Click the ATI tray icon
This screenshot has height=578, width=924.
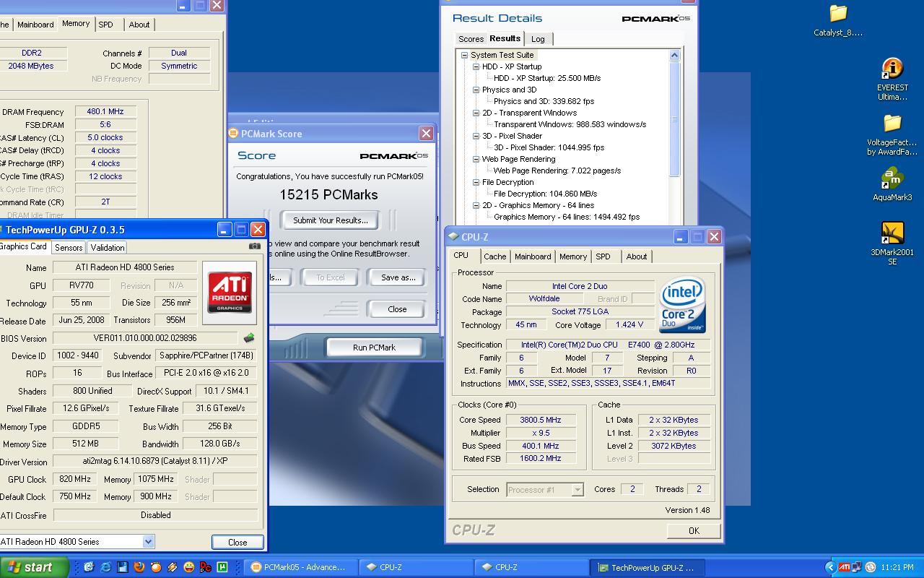845,567
